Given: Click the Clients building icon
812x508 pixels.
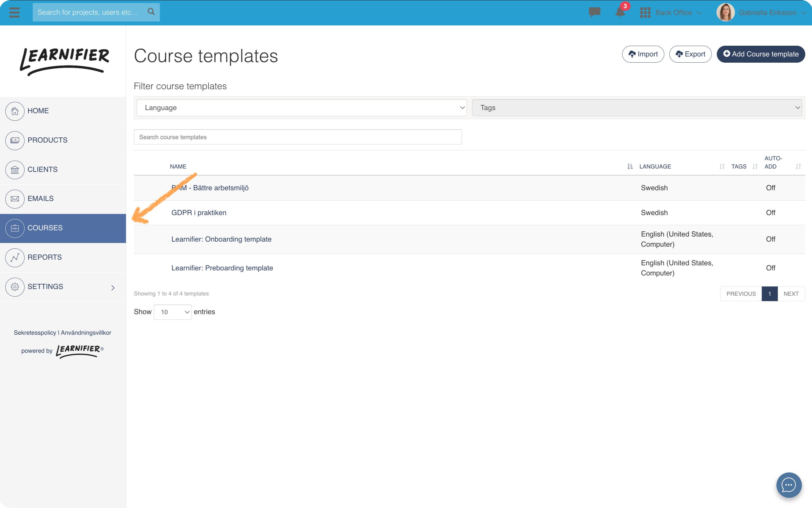Looking at the screenshot, I should (x=15, y=170).
